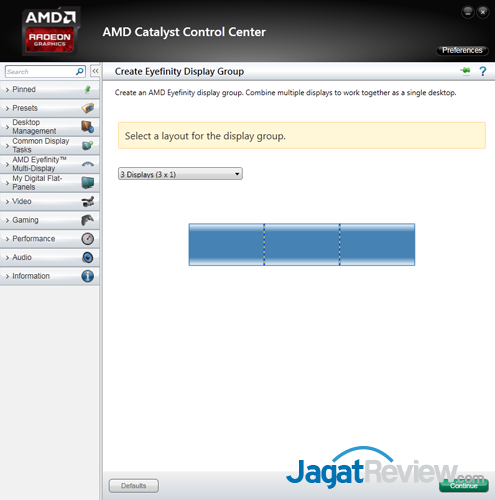
Task: Click the My Digital Flat-Panels monitor icon
Action: click(88, 183)
